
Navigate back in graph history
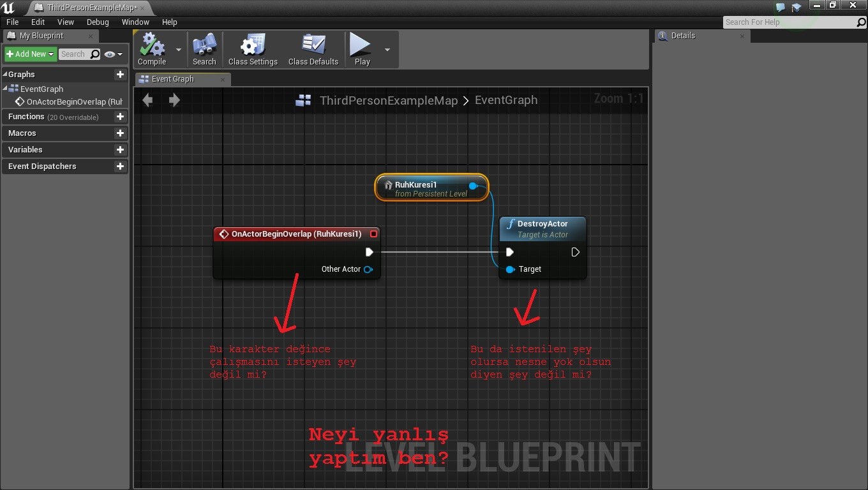pyautogui.click(x=147, y=100)
